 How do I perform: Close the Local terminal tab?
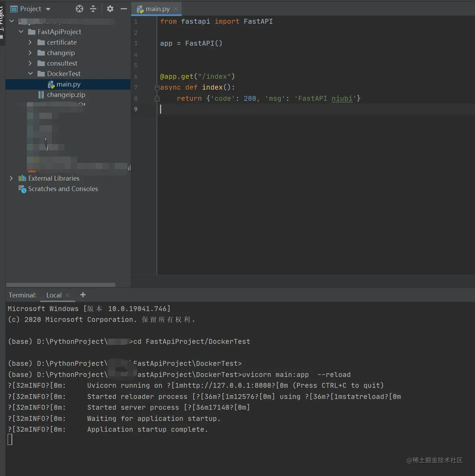click(67, 295)
